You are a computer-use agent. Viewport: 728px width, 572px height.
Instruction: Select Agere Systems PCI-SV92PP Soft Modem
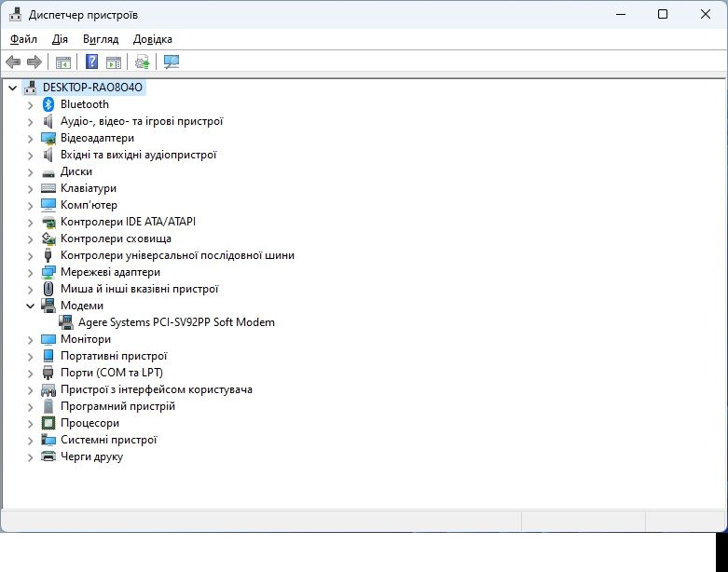pyautogui.click(x=176, y=322)
